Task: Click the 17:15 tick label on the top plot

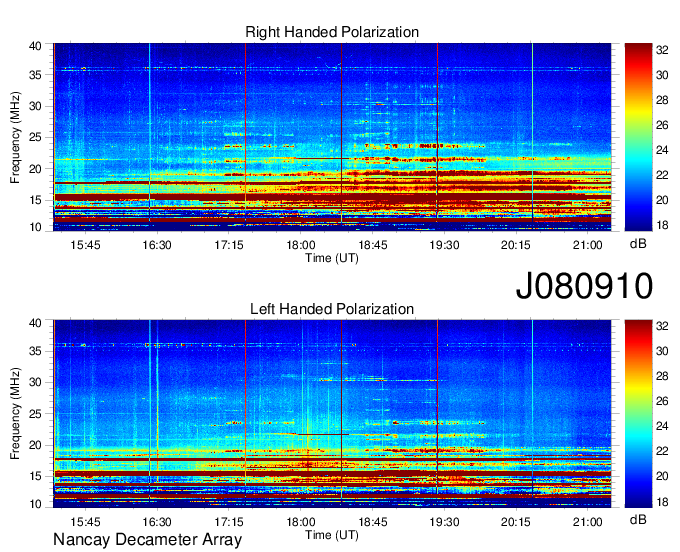Action: click(229, 245)
